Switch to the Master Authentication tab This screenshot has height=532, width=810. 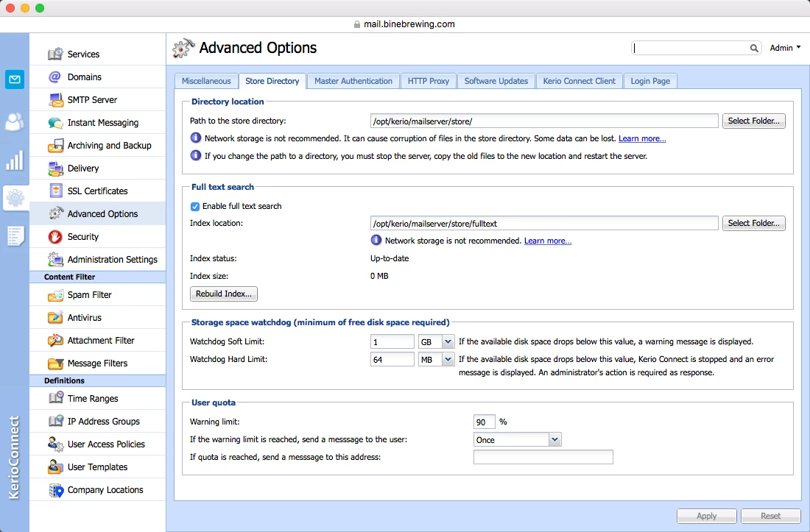point(353,81)
